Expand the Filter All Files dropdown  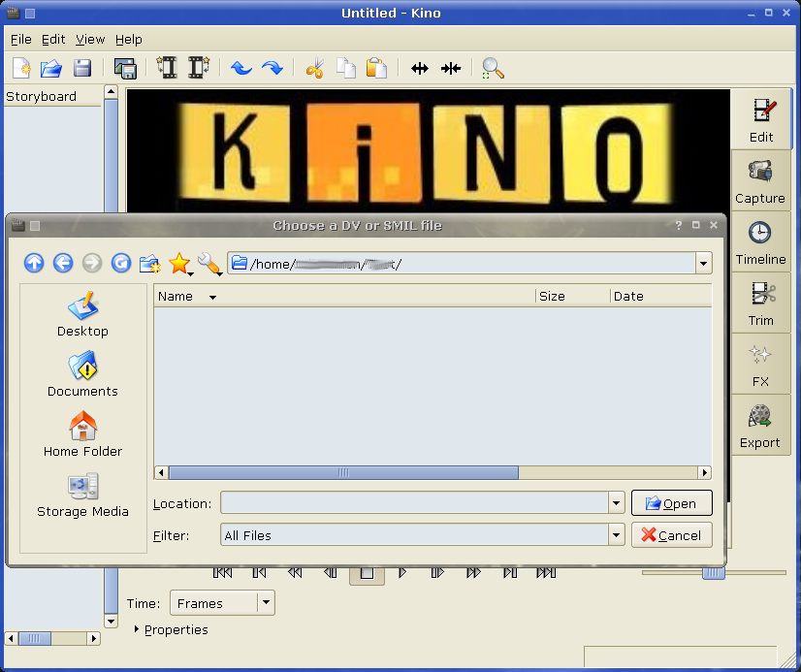(x=616, y=535)
